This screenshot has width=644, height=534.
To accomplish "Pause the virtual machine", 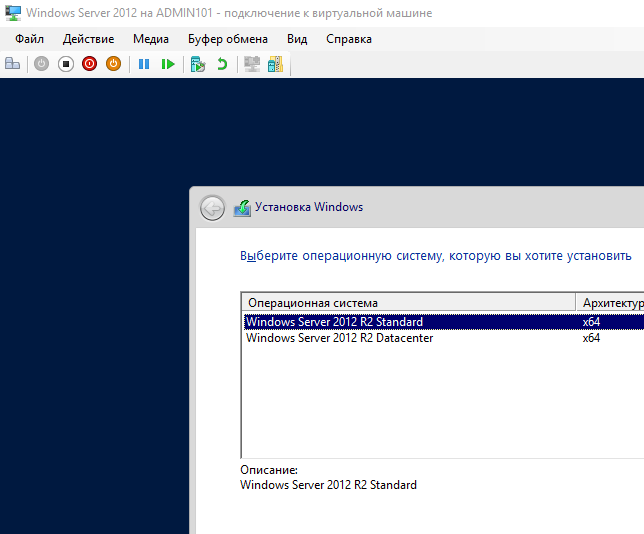I will coord(144,64).
